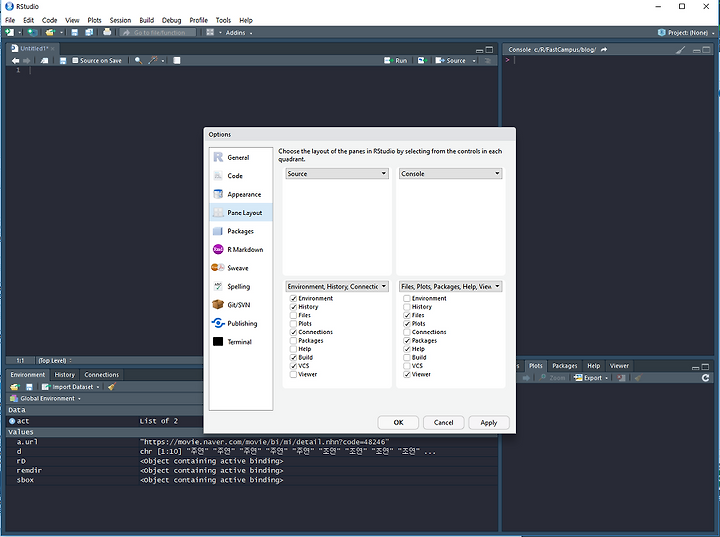Check Files in the left quadrant list
The image size is (720, 537).
click(x=293, y=315)
